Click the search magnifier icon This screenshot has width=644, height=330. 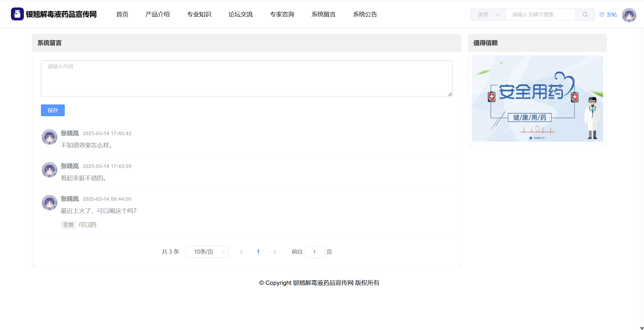click(585, 15)
